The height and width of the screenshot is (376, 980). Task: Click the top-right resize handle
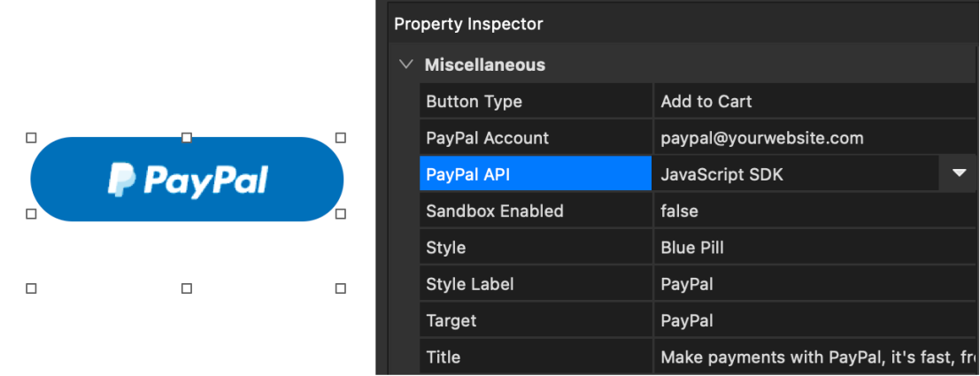click(341, 138)
